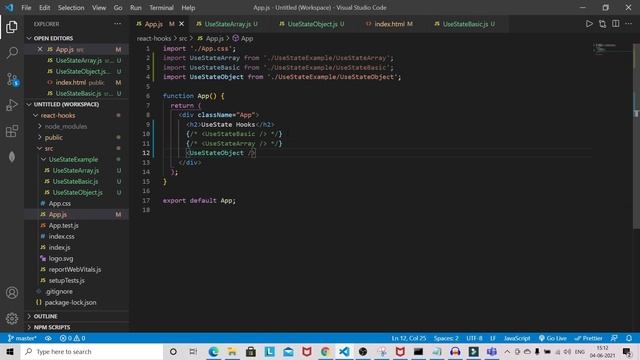
Task: Expand the node_modules folder
Action: click(66, 127)
